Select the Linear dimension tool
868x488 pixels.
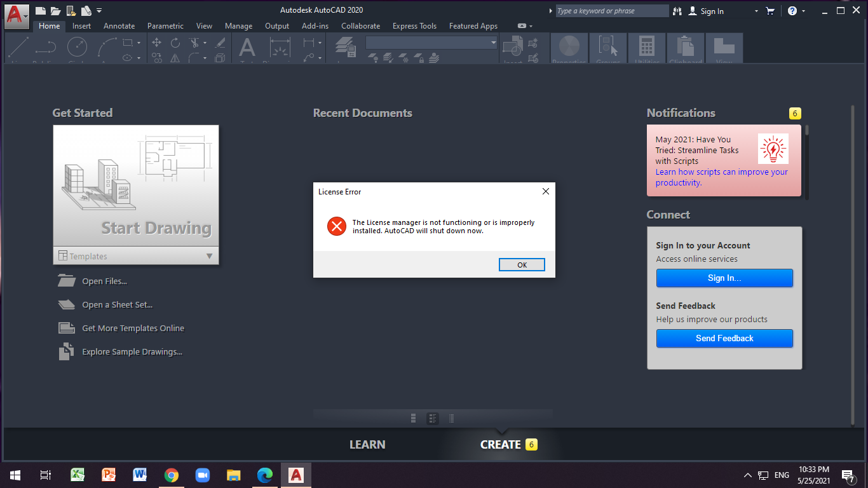pyautogui.click(x=309, y=43)
